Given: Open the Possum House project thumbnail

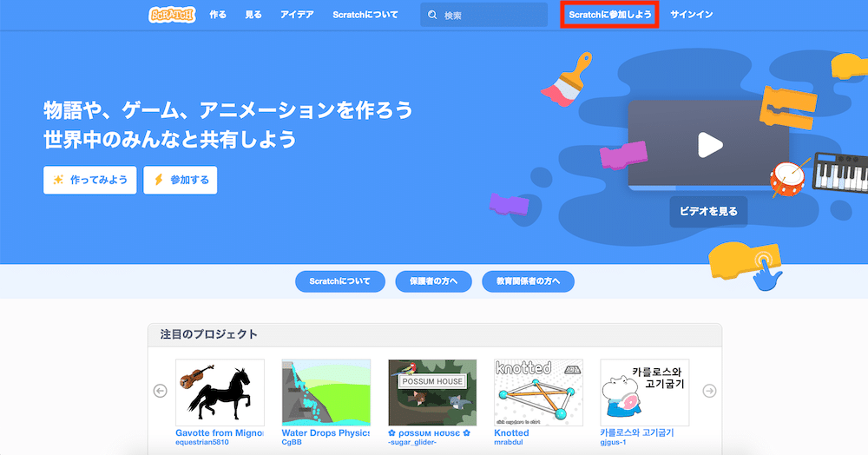Looking at the screenshot, I should (x=432, y=392).
